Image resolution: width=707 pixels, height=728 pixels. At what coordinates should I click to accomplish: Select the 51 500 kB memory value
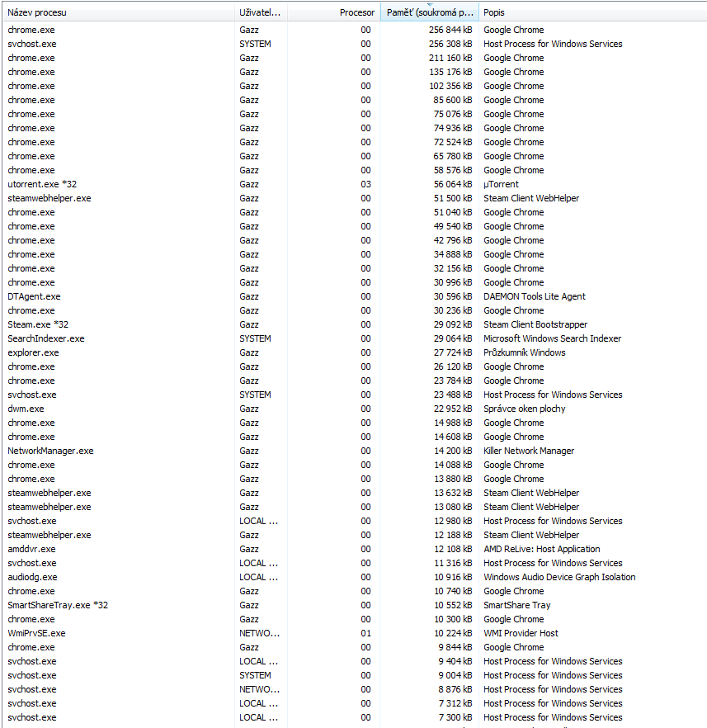453,198
